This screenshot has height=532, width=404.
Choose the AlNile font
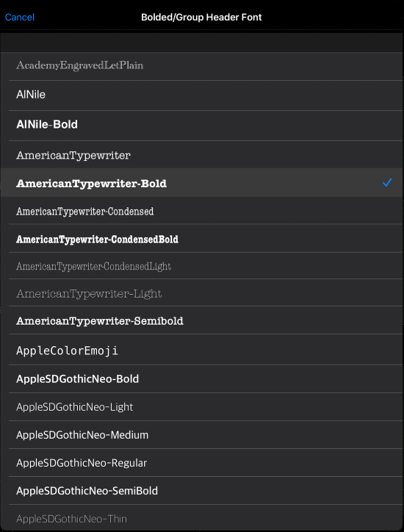(x=202, y=96)
